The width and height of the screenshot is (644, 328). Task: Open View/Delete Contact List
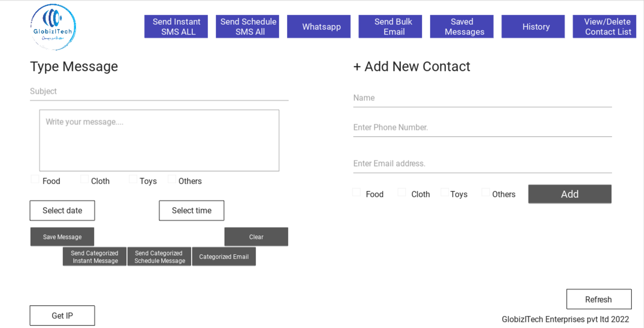[605, 27]
